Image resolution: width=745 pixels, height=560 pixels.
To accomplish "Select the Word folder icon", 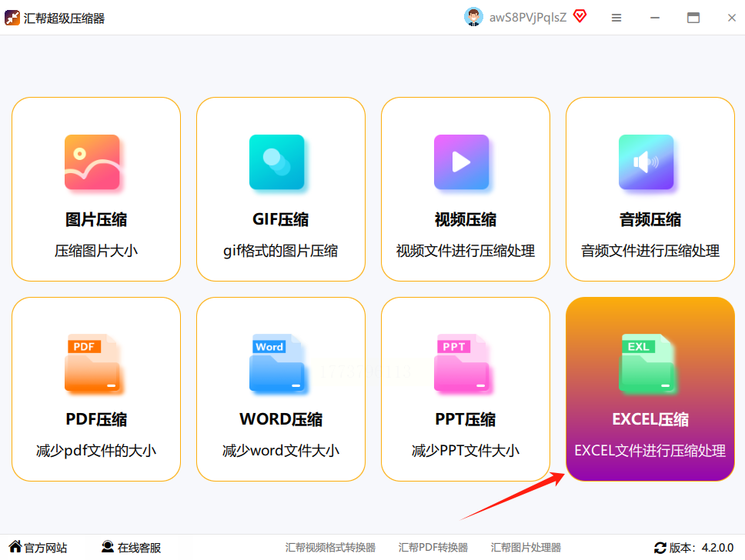I will coord(276,363).
